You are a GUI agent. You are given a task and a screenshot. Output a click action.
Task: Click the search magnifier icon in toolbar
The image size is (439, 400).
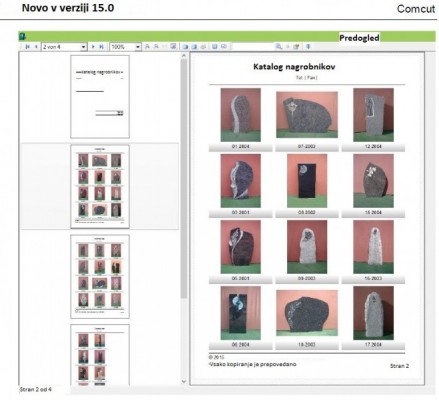point(279,47)
